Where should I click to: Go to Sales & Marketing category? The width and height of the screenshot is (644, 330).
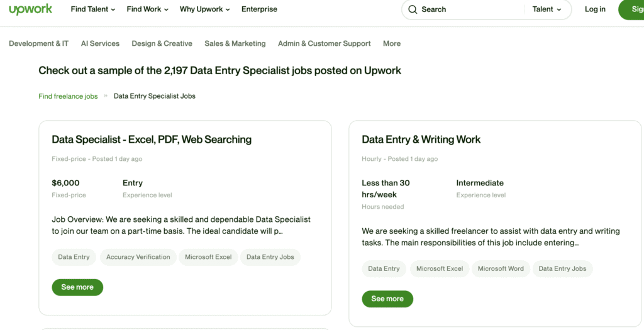[235, 43]
